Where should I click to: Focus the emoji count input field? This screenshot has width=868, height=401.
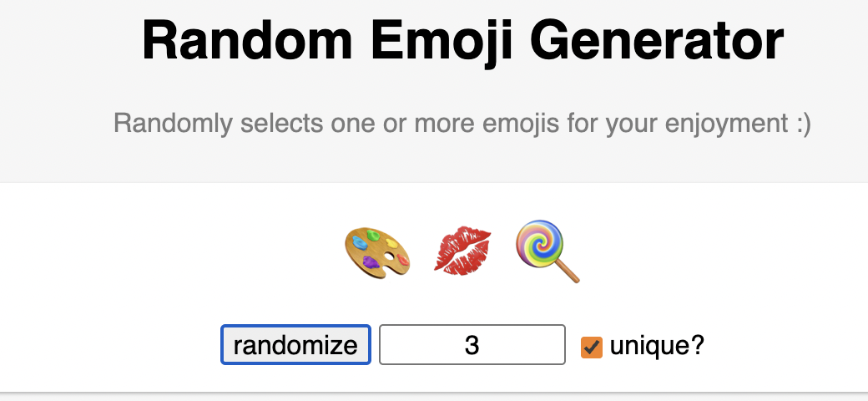tap(472, 345)
